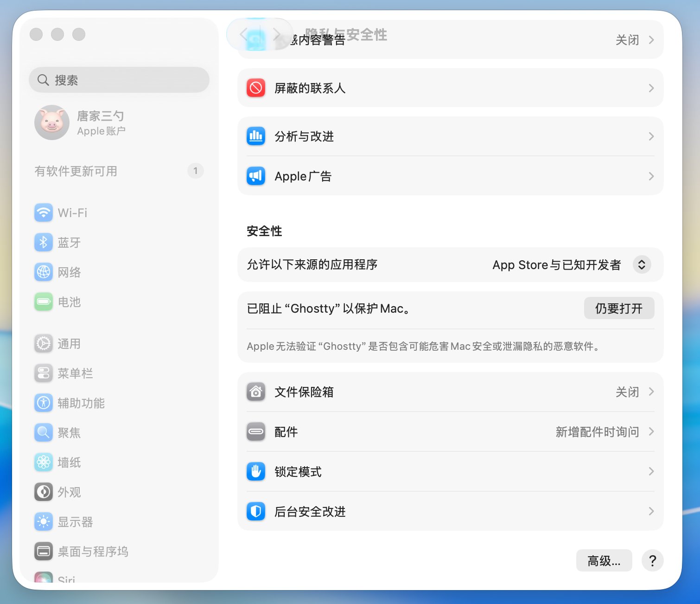
Task: Click the Analytics (分析与改进) chart icon
Action: coord(256,136)
